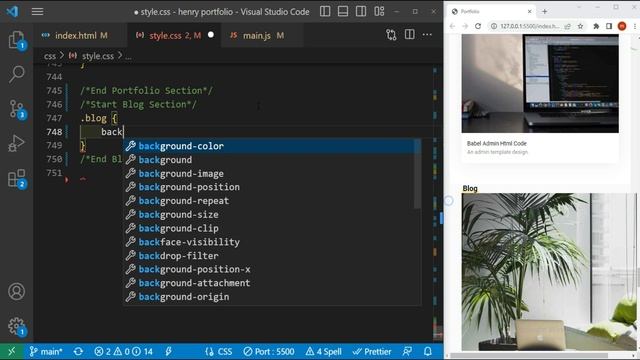Open the Customize Layout icon
The width and height of the screenshot is (640, 360).
(x=379, y=11)
